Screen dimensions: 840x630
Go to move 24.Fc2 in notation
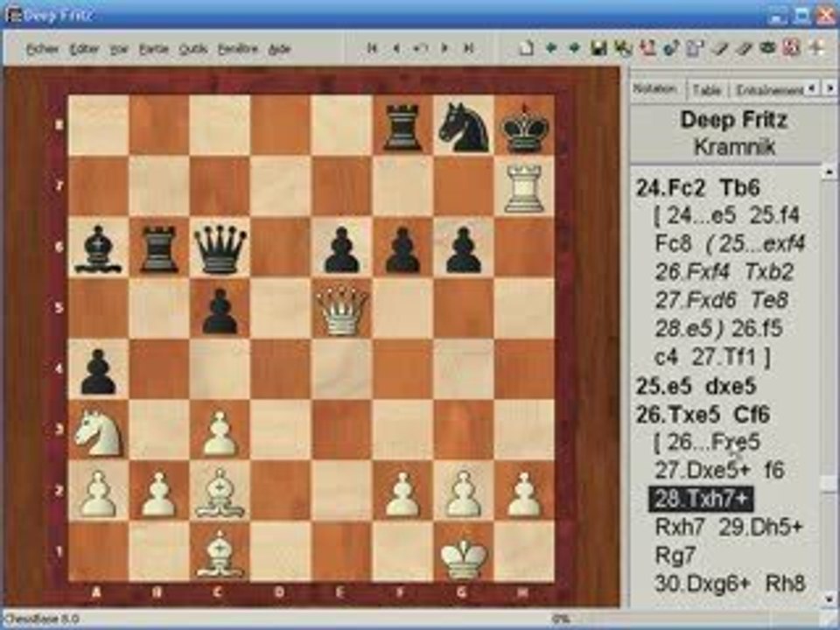tap(671, 187)
